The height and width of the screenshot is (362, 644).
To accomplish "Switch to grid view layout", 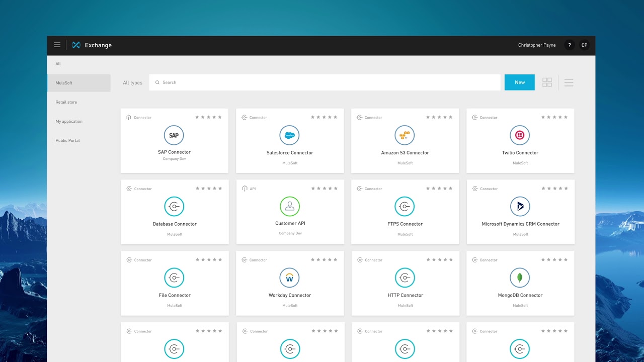I will click(547, 82).
